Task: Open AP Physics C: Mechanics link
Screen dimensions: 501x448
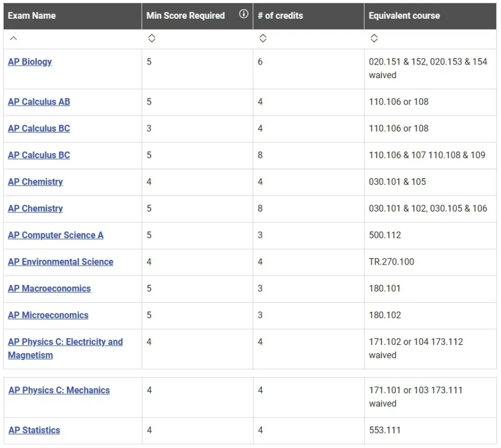Action: (59, 390)
